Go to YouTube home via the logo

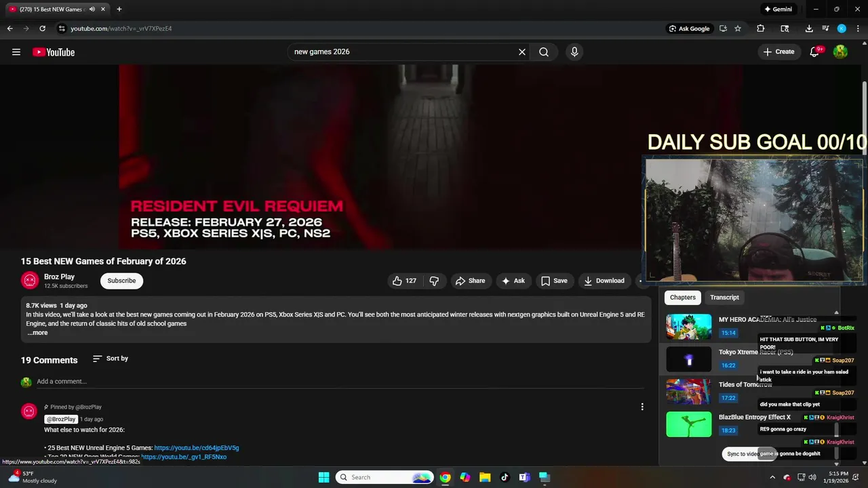[x=54, y=52]
